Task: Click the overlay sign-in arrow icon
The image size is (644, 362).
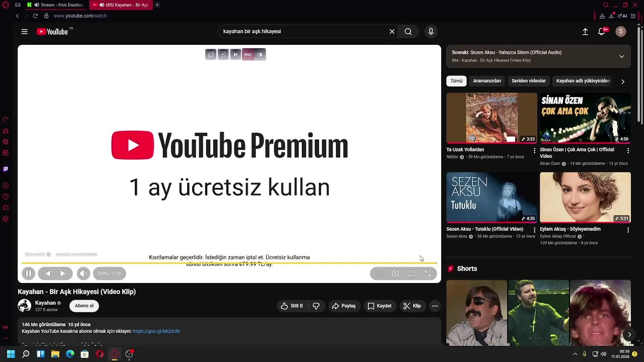Action: 223,54
